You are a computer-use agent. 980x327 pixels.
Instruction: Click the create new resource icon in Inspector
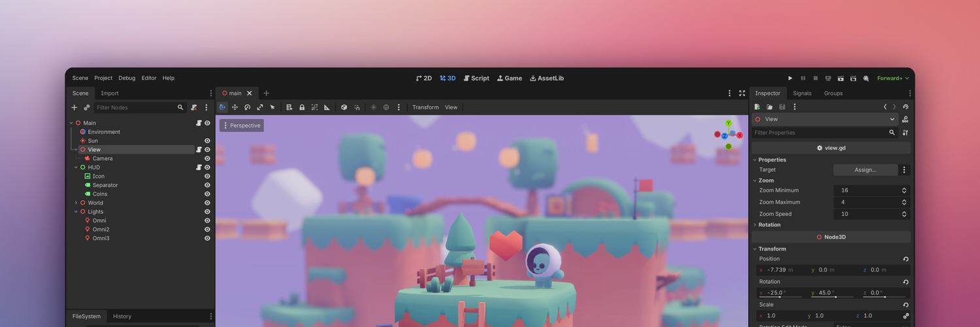(757, 107)
